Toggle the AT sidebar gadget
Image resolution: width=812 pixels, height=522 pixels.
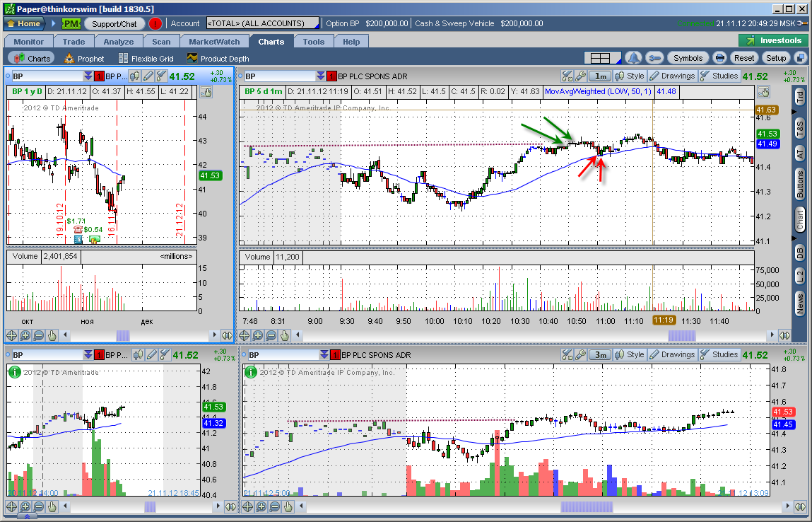coord(800,153)
